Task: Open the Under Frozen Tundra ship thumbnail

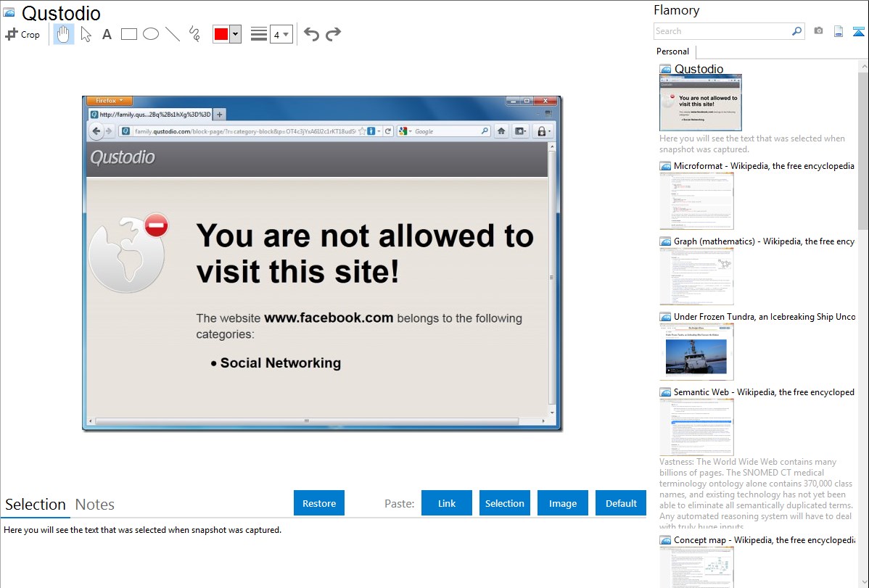Action: pyautogui.click(x=696, y=352)
